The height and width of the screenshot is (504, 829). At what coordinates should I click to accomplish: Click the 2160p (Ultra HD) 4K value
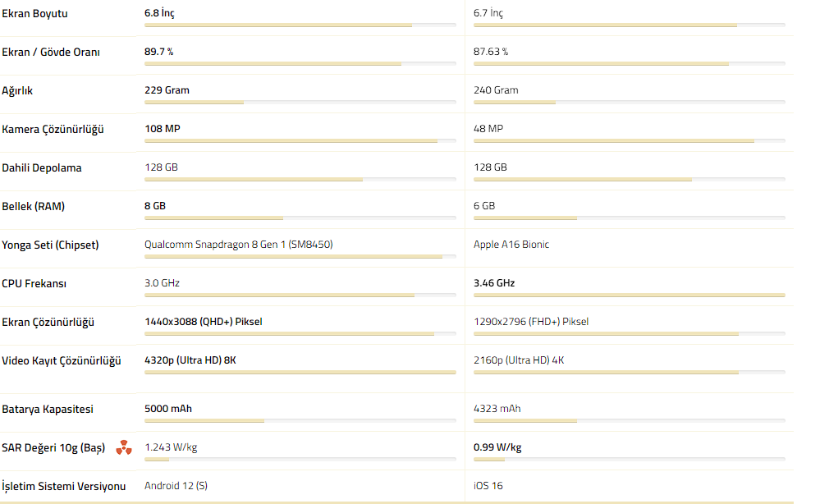click(520, 360)
